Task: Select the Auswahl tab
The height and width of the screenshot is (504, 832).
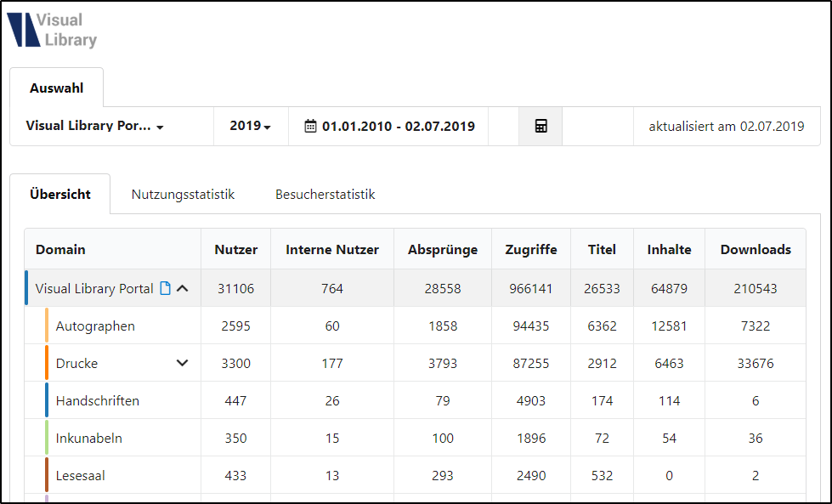Action: (x=56, y=88)
